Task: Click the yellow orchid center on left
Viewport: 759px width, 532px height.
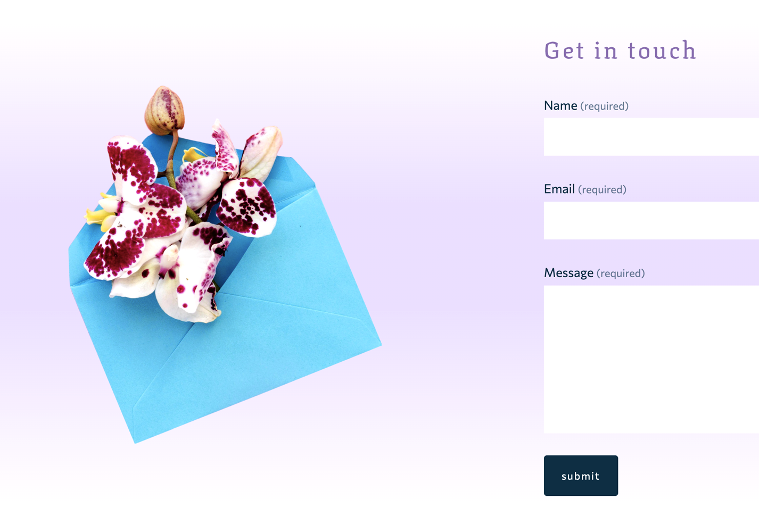Action: (x=101, y=213)
